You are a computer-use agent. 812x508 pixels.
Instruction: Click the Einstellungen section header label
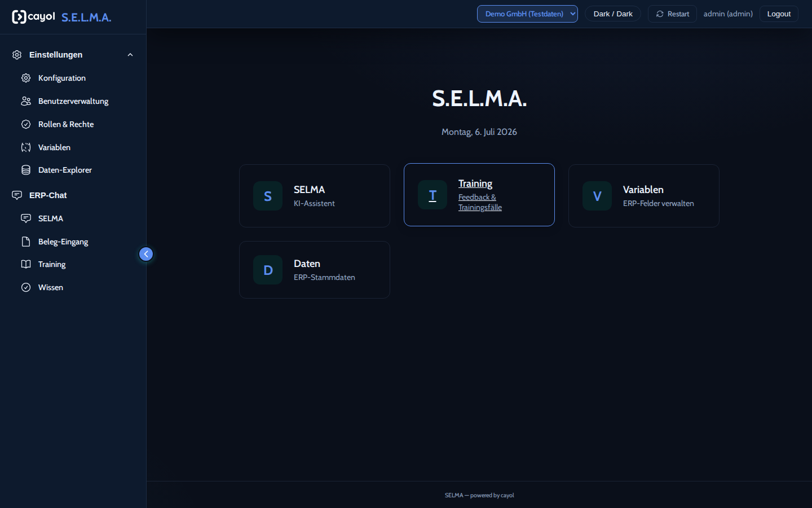pyautogui.click(x=56, y=55)
